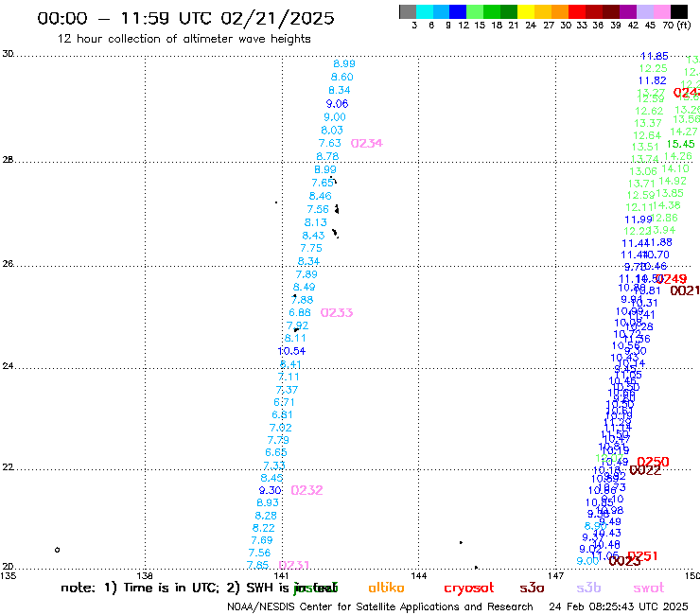Click the pink track time label 0231
Image resolution: width=700 pixels, height=615 pixels.
(294, 565)
